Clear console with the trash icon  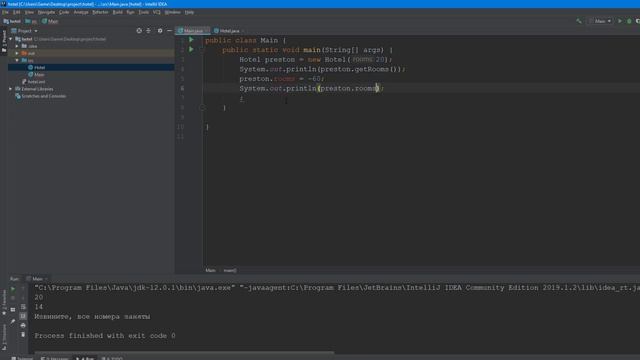23,335
